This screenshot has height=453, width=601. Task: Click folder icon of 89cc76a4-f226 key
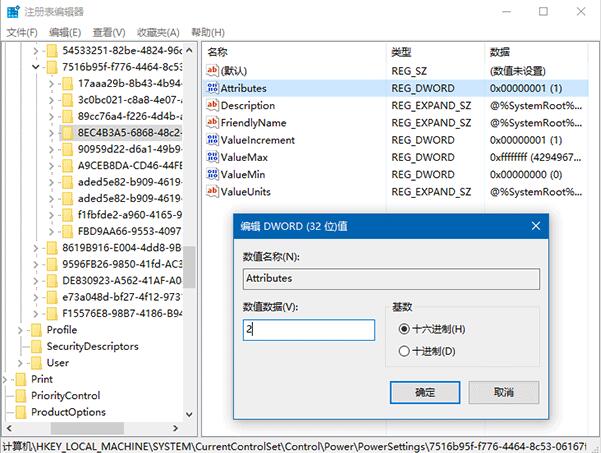pos(67,117)
